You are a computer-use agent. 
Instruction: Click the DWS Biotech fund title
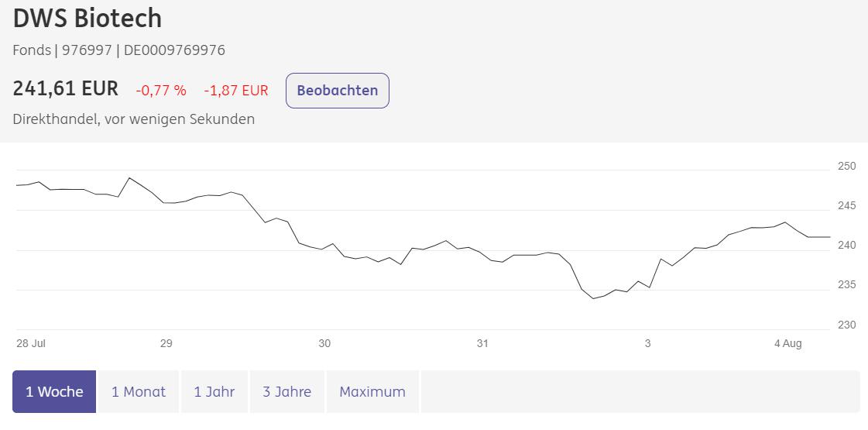[87, 18]
